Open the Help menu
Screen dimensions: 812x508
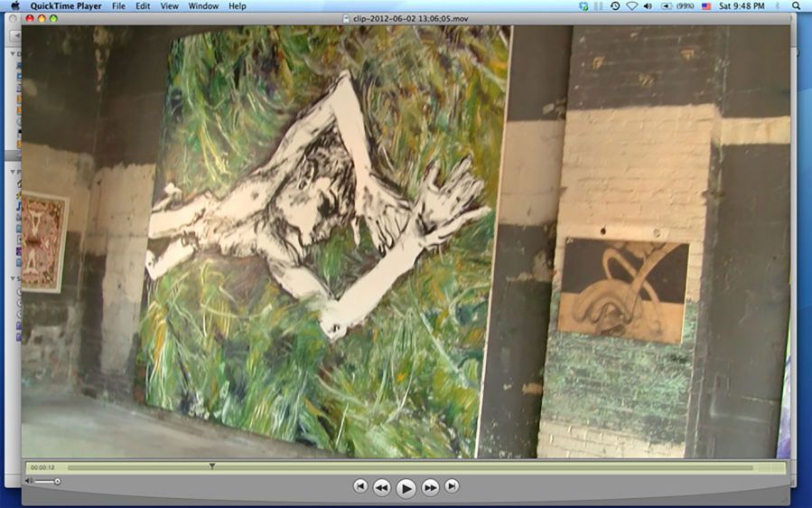pyautogui.click(x=237, y=6)
